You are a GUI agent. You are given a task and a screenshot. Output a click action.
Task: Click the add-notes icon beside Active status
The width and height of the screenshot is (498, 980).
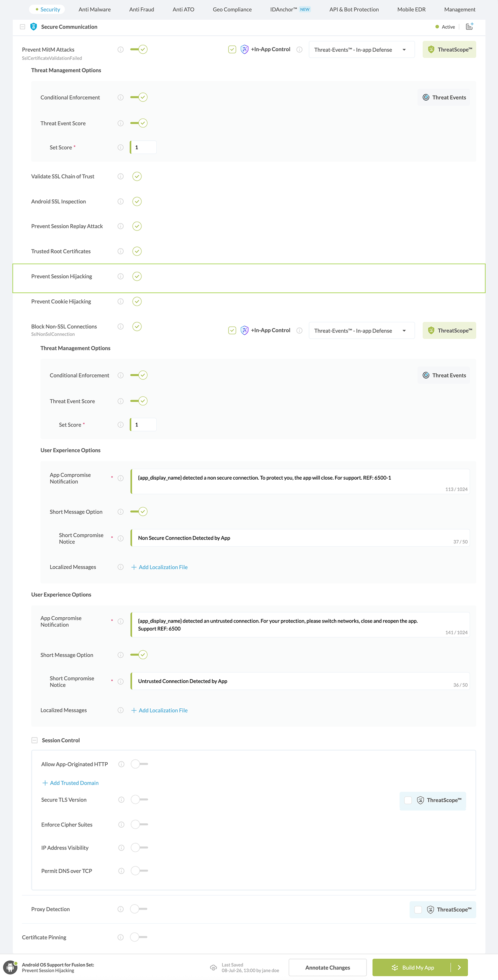click(x=469, y=26)
